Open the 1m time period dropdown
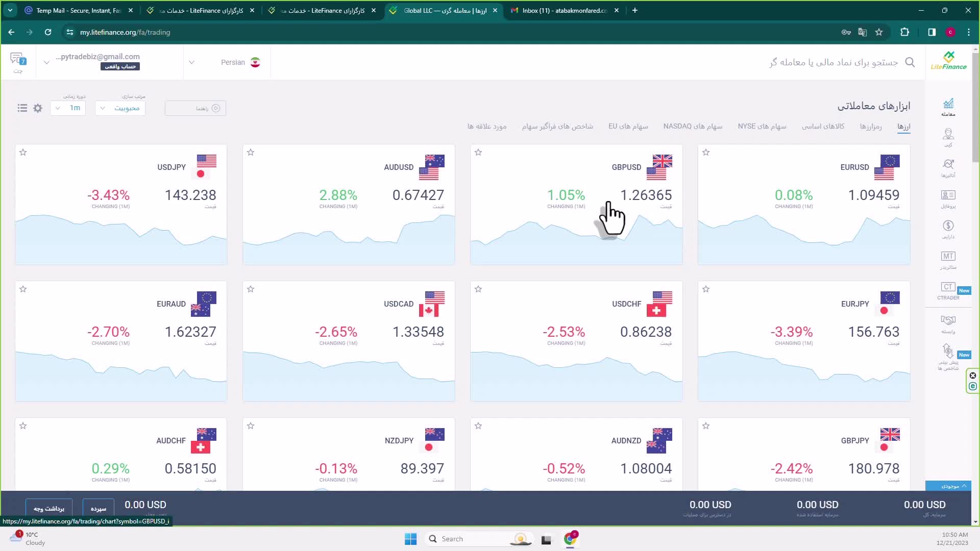This screenshot has width=980, height=551. [x=68, y=108]
